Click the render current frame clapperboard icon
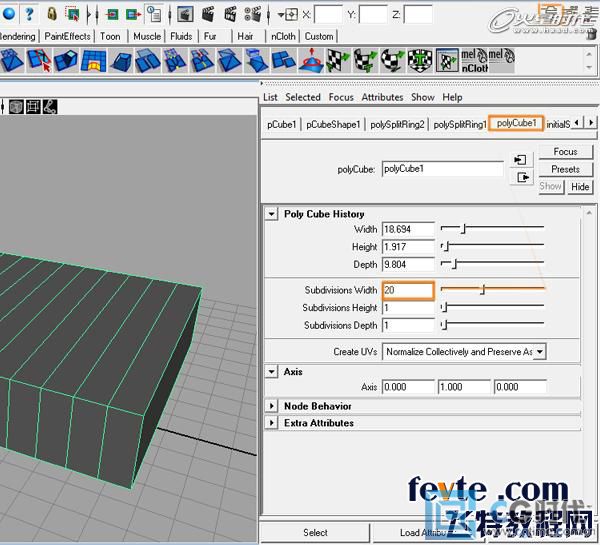The image size is (600, 545). [x=208, y=15]
